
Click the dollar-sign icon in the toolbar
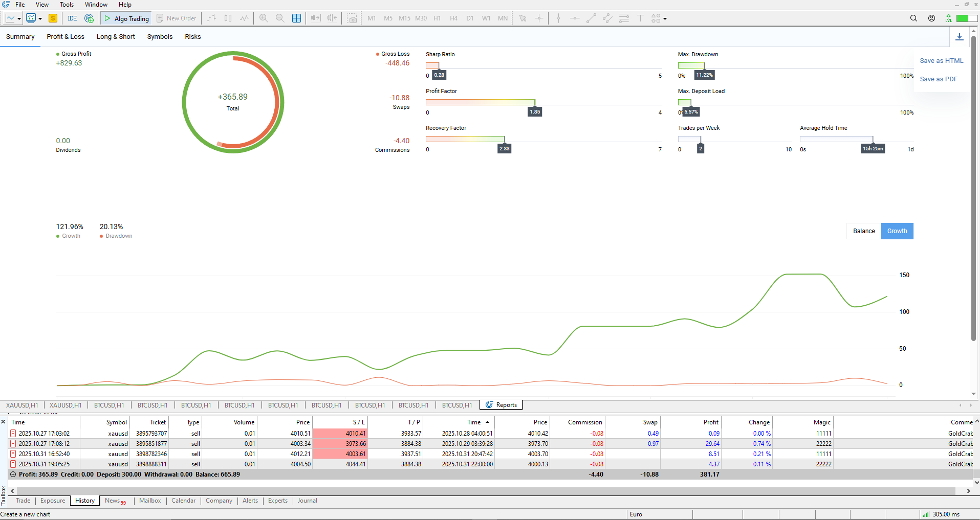point(53,18)
